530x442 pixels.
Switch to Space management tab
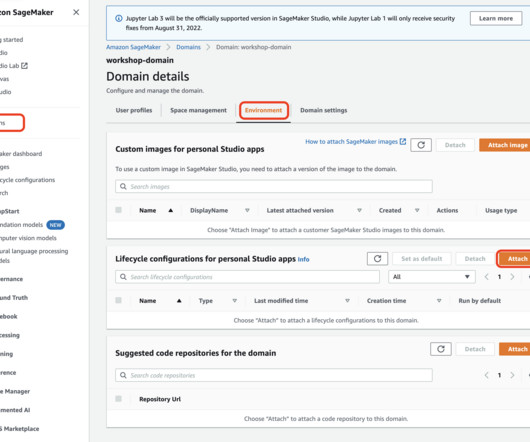click(x=198, y=110)
